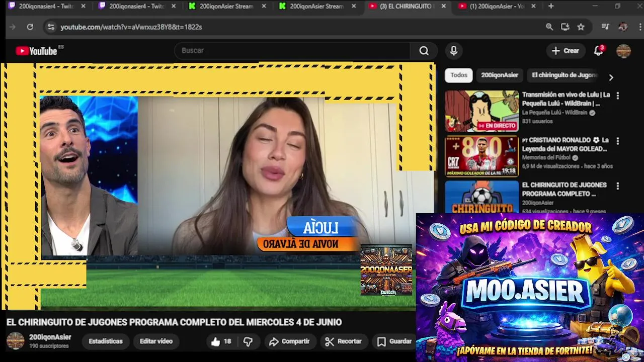Open YouTube notifications bell
The height and width of the screenshot is (362, 644).
coord(598,51)
